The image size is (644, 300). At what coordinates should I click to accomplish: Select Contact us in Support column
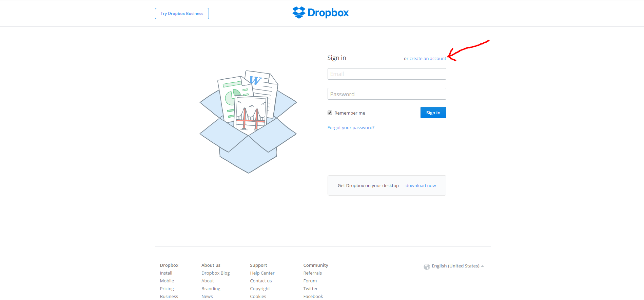(261, 281)
